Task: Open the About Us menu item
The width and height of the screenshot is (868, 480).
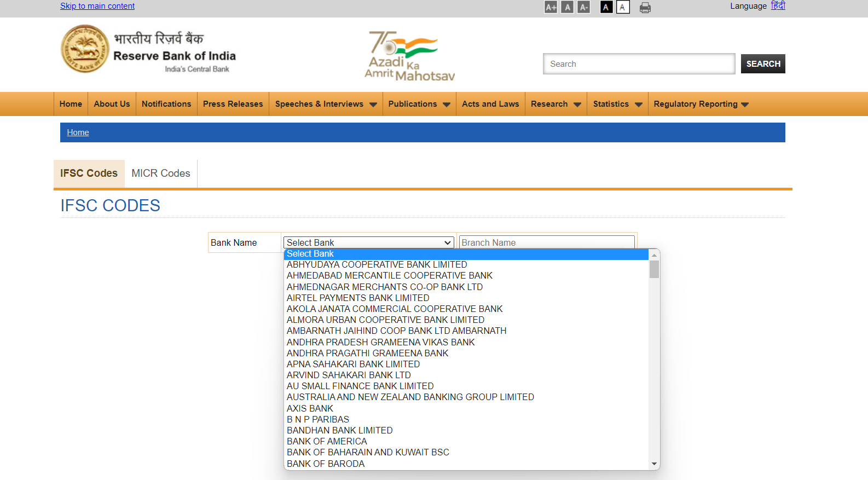Action: pyautogui.click(x=112, y=104)
